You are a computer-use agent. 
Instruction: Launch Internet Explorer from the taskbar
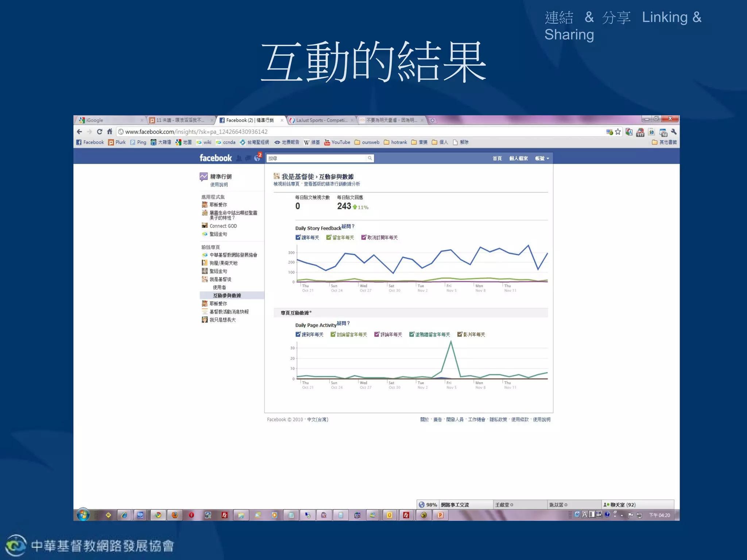point(124,515)
